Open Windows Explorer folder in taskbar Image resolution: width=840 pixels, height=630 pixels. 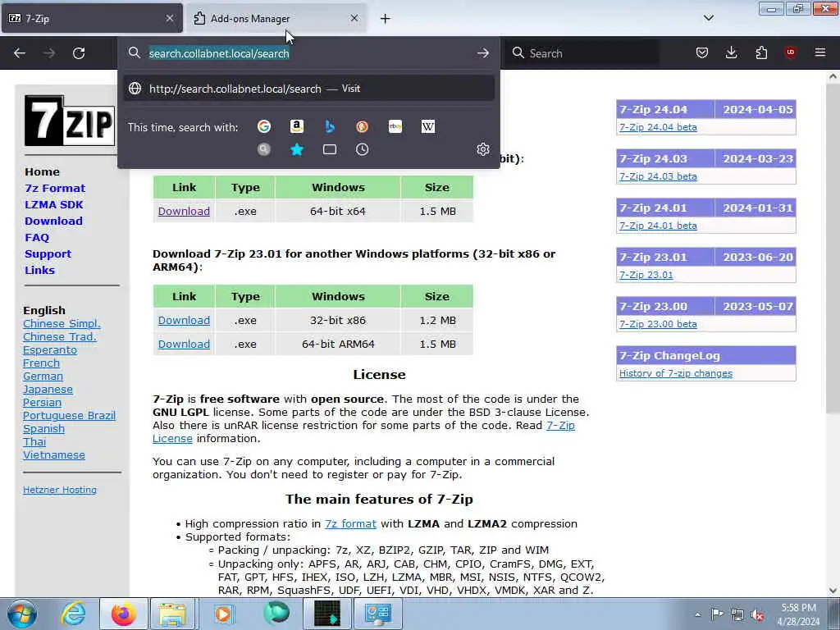click(172, 614)
